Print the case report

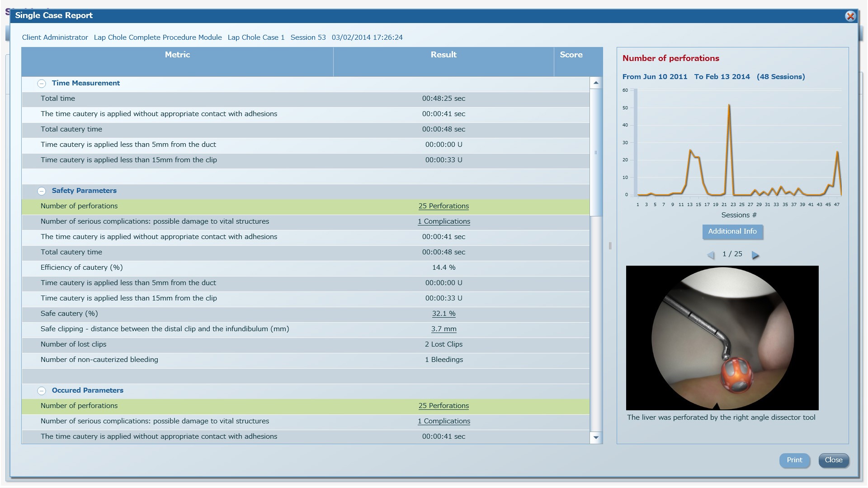(x=794, y=460)
